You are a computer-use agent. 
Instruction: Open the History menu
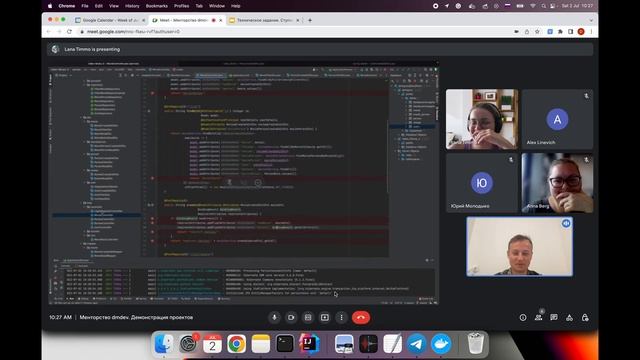click(x=132, y=6)
